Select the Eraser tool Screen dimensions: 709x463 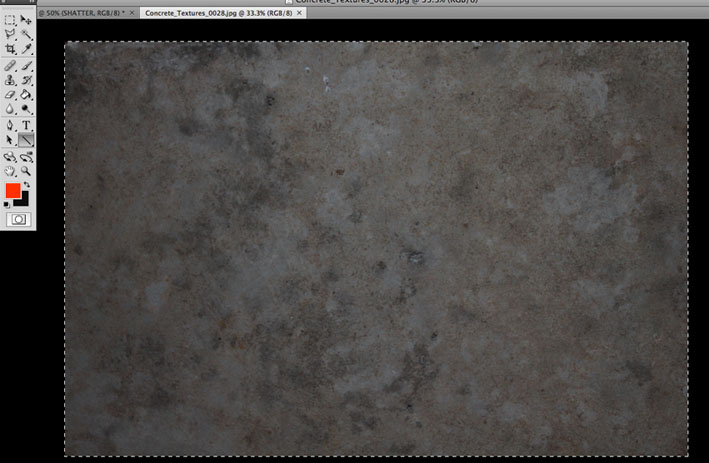pyautogui.click(x=10, y=95)
